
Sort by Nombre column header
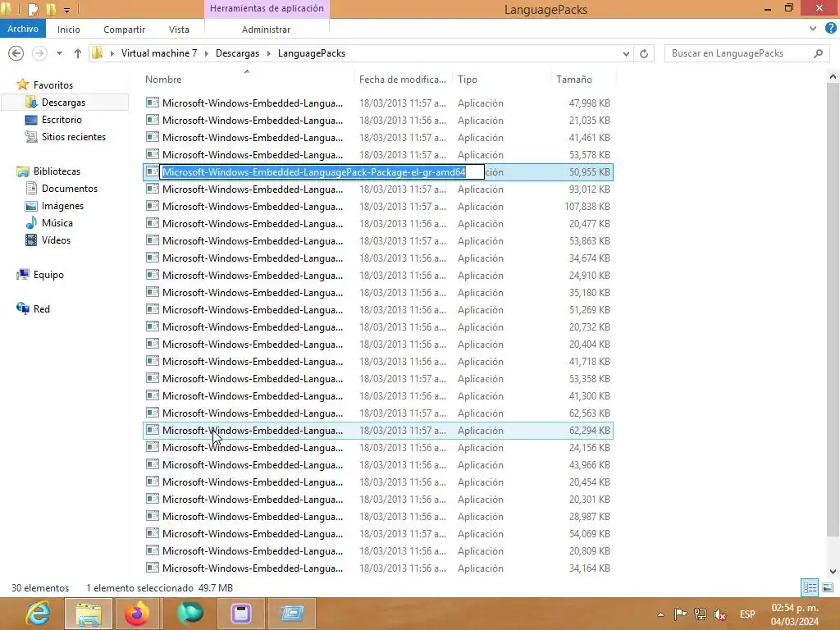pyautogui.click(x=163, y=80)
